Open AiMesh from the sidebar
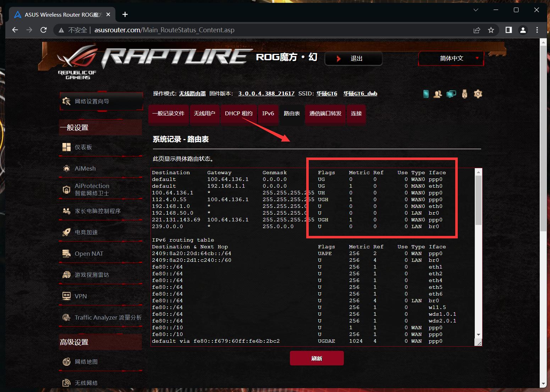The image size is (550, 392). [85, 169]
